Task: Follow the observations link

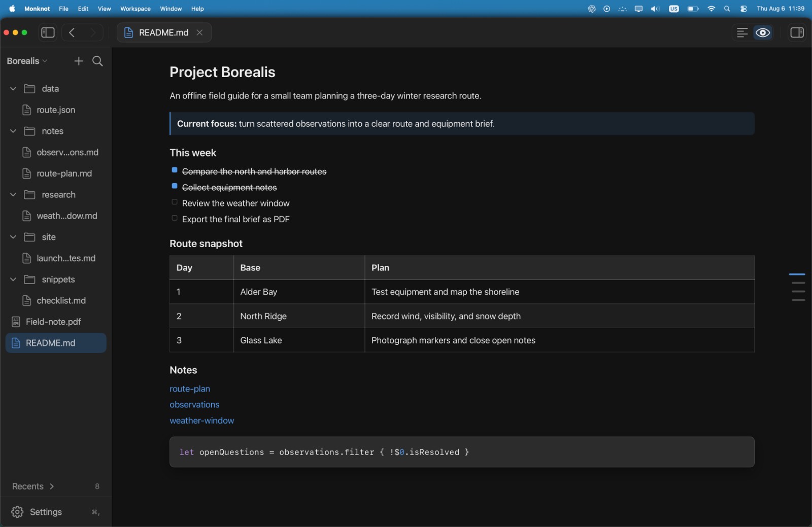Action: (194, 404)
